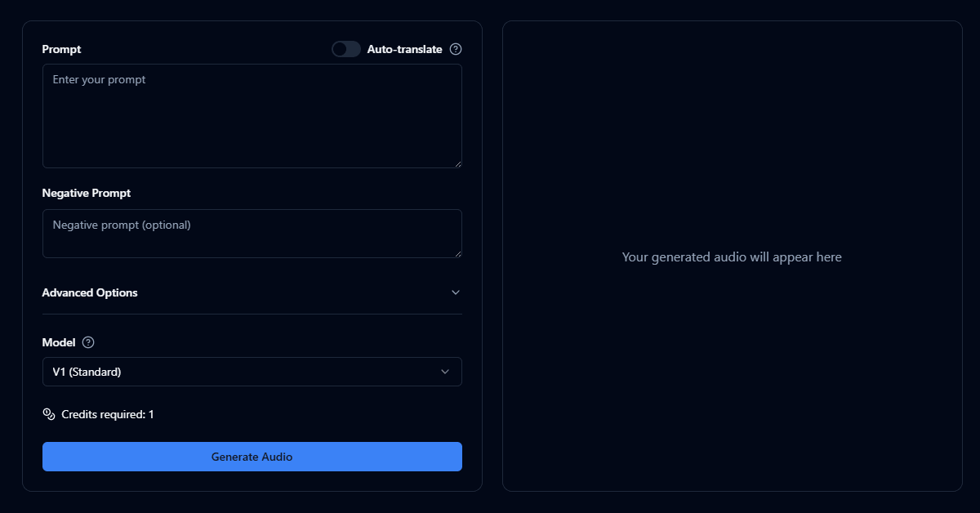The height and width of the screenshot is (513, 980).
Task: Click the generated audio placeholder panel
Action: 732,256
